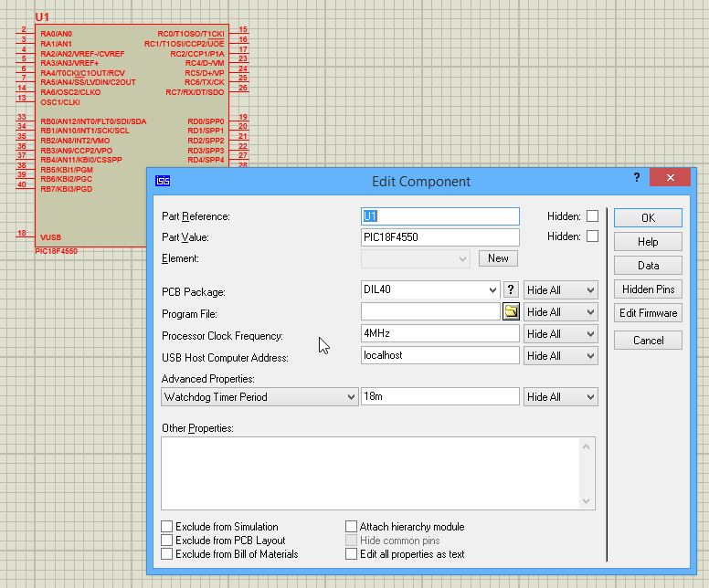Open the PCB Package DIL40 dropdown
This screenshot has width=709, height=588.
(x=492, y=289)
